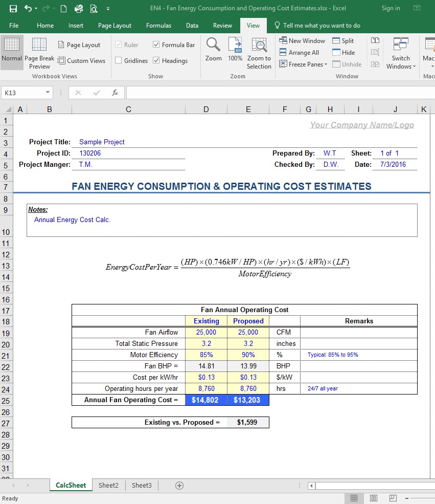Click inside the formula bar input
The height and width of the screenshot is (504, 435).
pyautogui.click(x=280, y=93)
